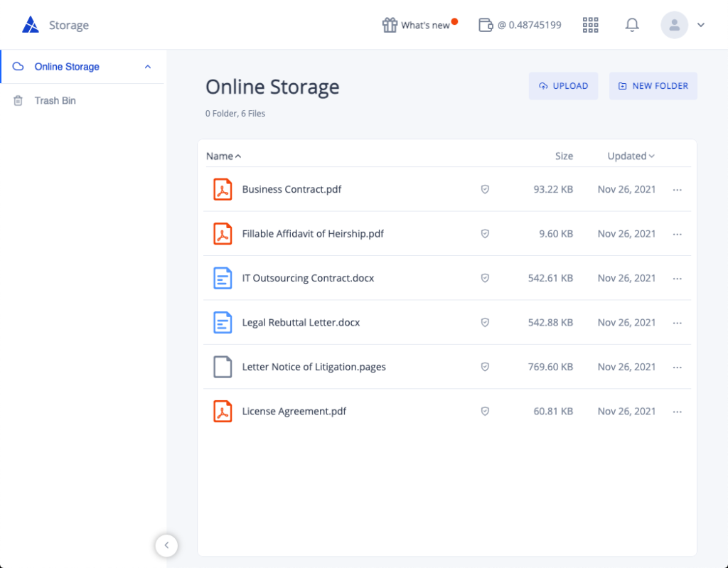728x568 pixels.
Task: Open more options for License Agreement.pdf
Action: pyautogui.click(x=678, y=412)
